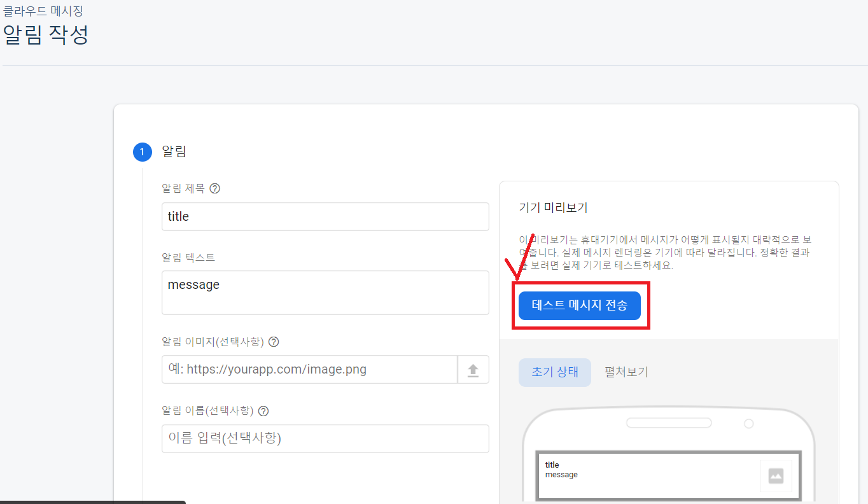This screenshot has height=504, width=868.
Task: Click 테스트 메시지 전송 button
Action: point(579,305)
